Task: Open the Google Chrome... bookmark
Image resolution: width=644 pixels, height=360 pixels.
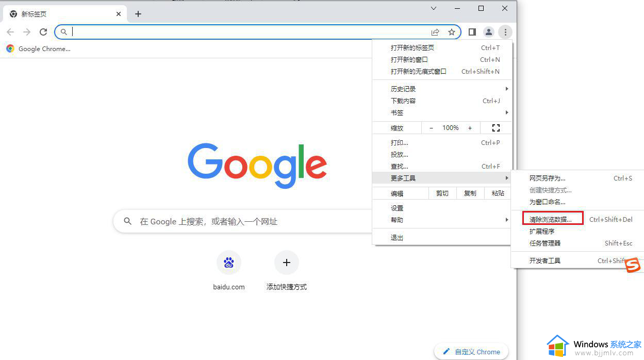Action: pyautogui.click(x=38, y=48)
